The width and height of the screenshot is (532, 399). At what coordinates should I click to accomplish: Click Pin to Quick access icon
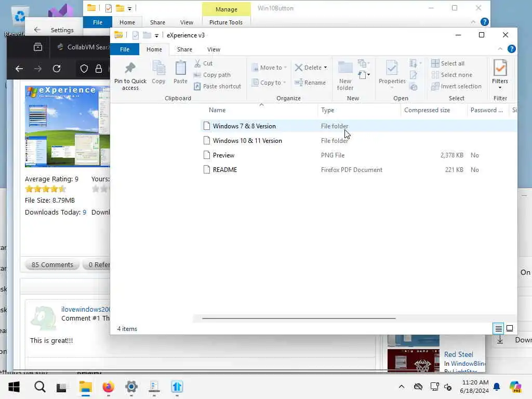click(130, 75)
